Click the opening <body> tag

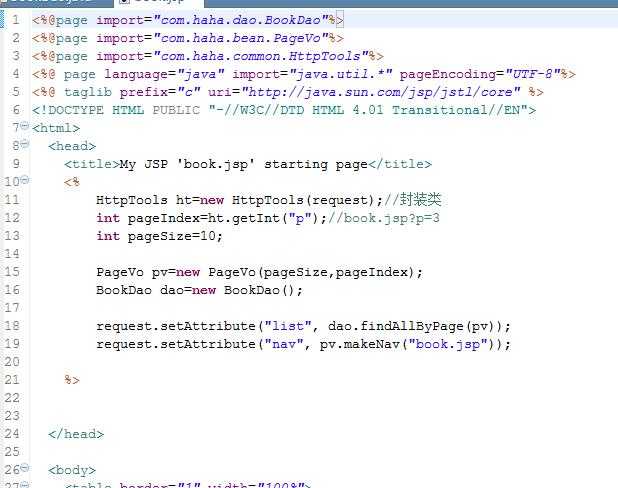click(x=72, y=470)
